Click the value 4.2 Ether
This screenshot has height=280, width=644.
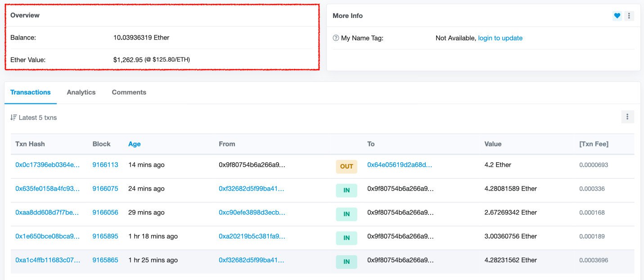click(x=498, y=165)
